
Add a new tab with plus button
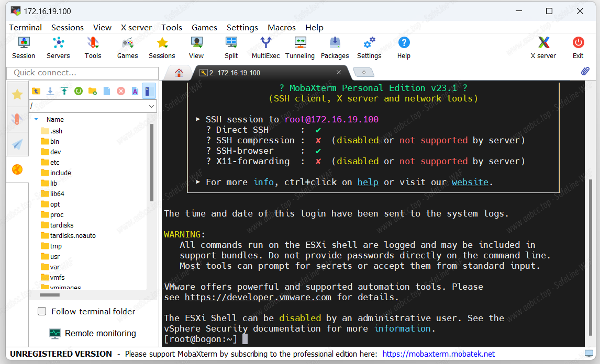point(363,72)
